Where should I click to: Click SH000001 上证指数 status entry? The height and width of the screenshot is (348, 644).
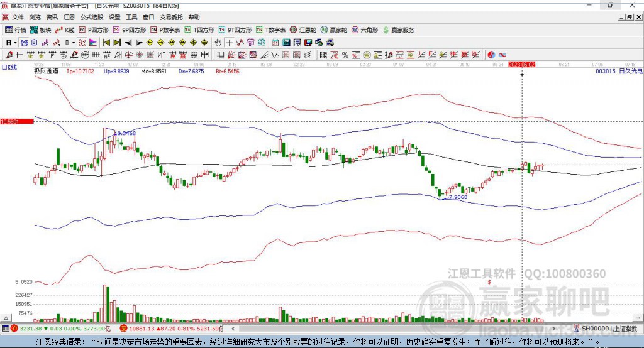click(606, 329)
